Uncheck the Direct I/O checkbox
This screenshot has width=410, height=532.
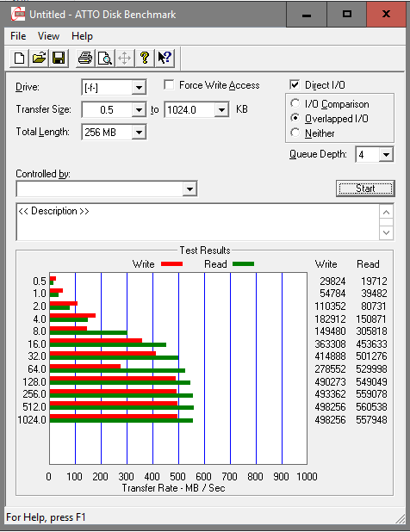[x=295, y=85]
